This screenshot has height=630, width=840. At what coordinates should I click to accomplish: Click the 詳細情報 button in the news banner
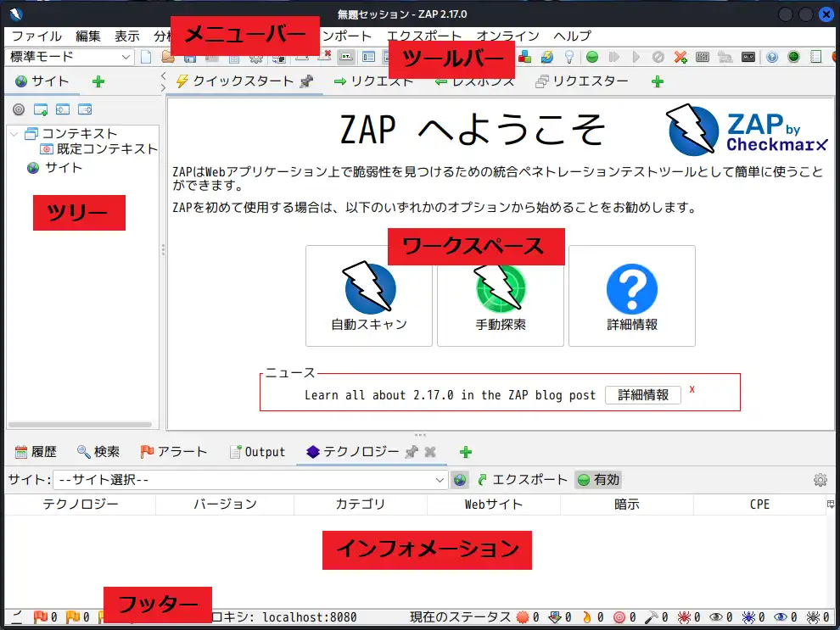(642, 395)
